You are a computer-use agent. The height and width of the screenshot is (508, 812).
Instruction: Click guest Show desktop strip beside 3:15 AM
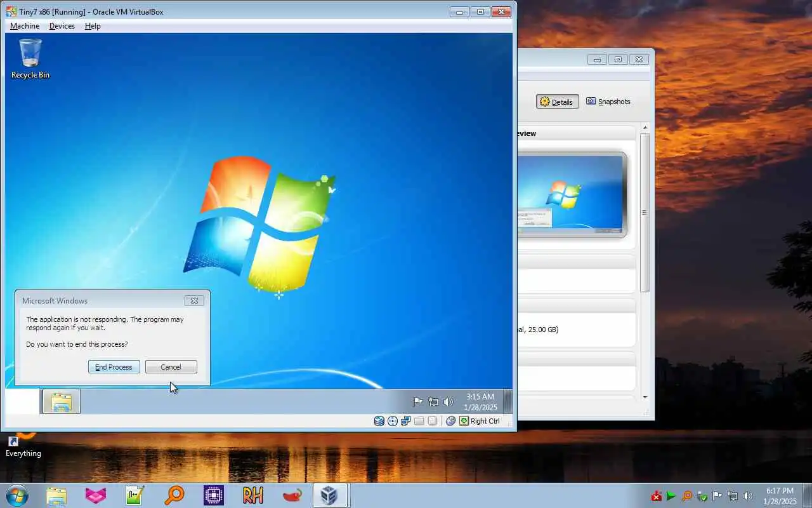coord(507,401)
